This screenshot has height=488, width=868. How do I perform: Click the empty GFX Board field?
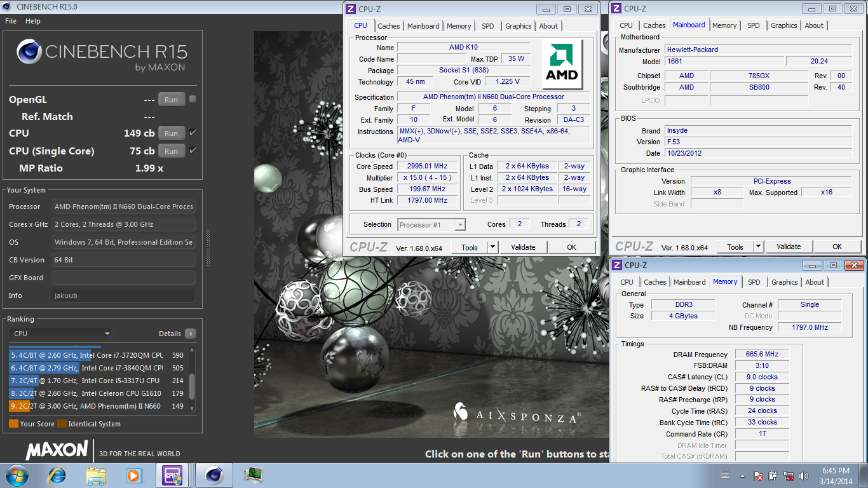[x=124, y=278]
